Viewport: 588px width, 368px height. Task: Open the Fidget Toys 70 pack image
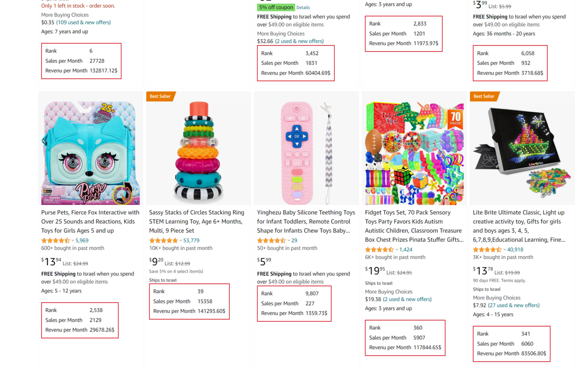(414, 153)
